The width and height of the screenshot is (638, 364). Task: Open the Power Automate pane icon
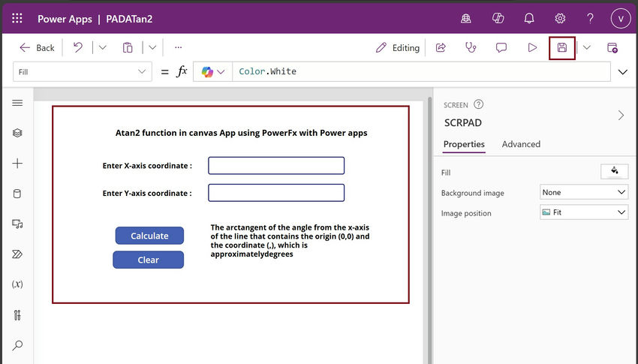point(17,254)
